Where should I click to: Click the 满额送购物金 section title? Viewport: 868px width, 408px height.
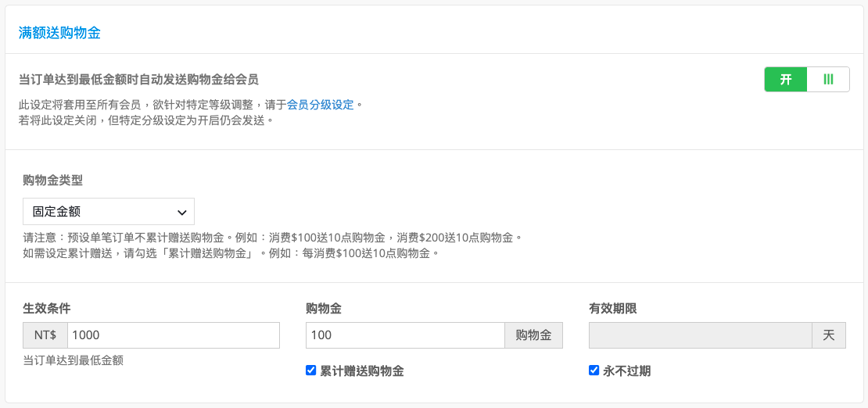(59, 33)
